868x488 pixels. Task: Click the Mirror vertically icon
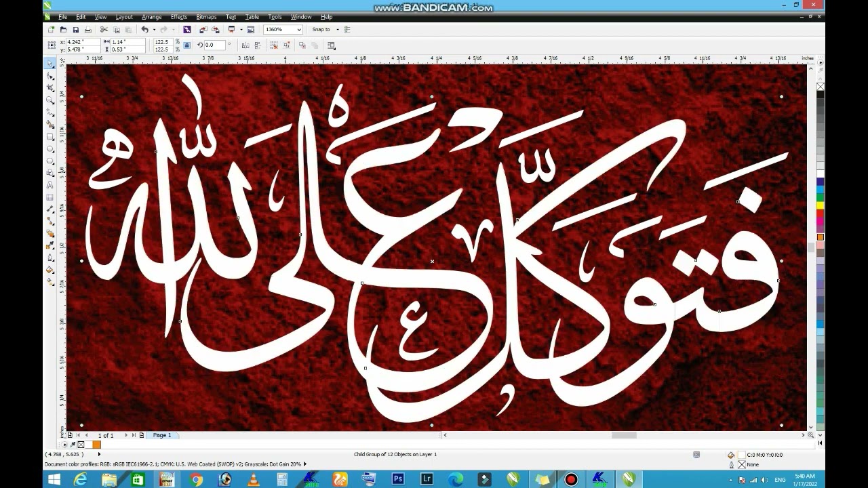coord(258,45)
